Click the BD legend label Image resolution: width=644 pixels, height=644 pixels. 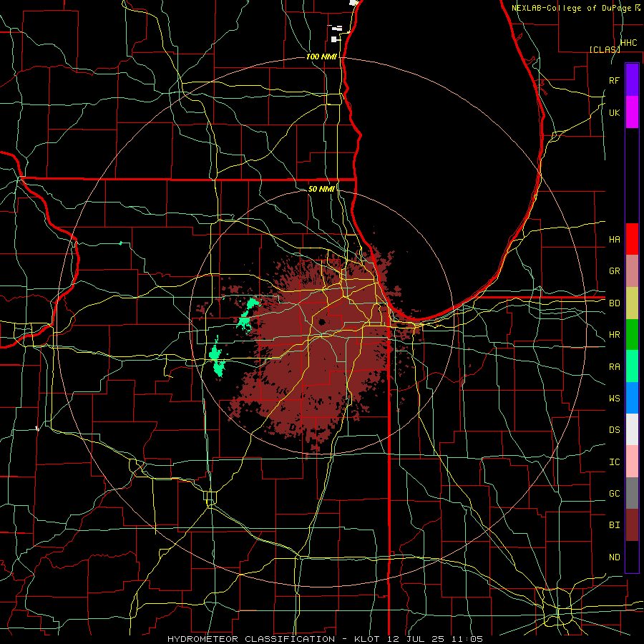614,303
